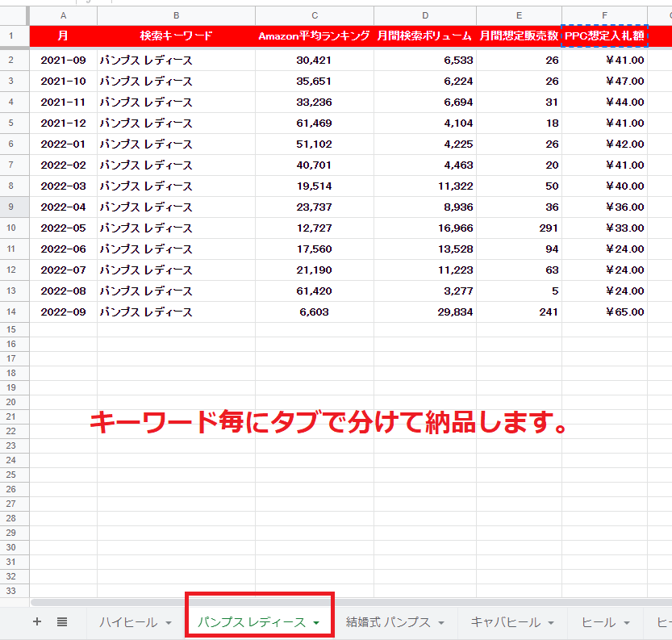The height and width of the screenshot is (640, 672).
Task: Click ranking cell 6,603
Action: (x=315, y=312)
